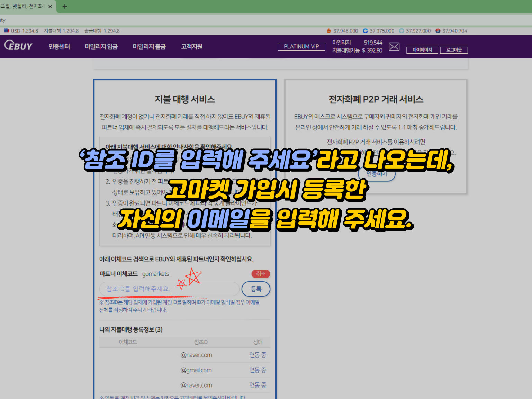Click the first @naver.com row
This screenshot has width=532, height=399.
click(185, 355)
